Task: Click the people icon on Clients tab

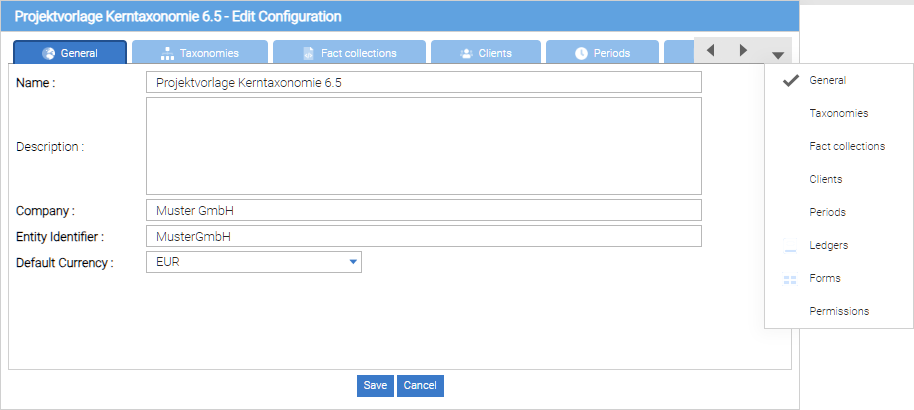Action: 466,54
